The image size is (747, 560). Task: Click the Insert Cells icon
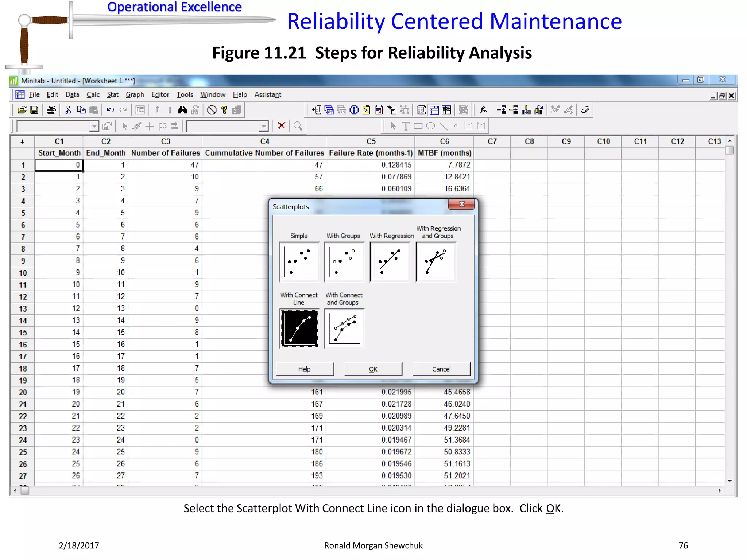[501, 110]
